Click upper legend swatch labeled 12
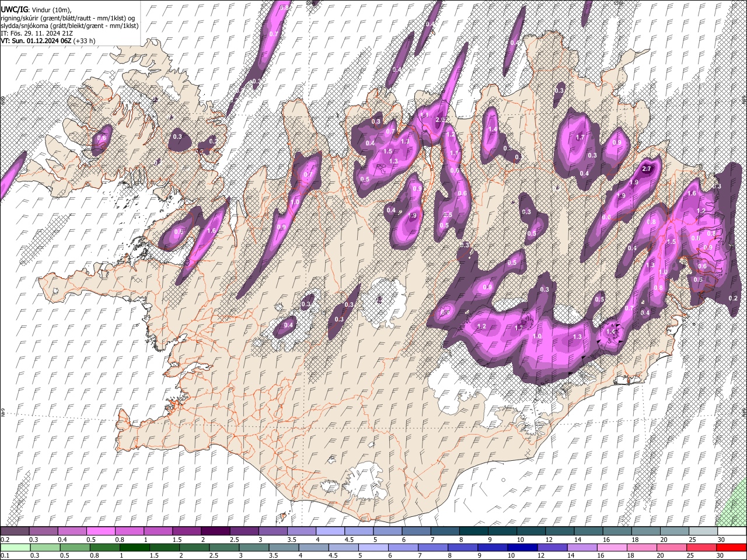Viewport: 747px width, 560px height. click(x=558, y=531)
